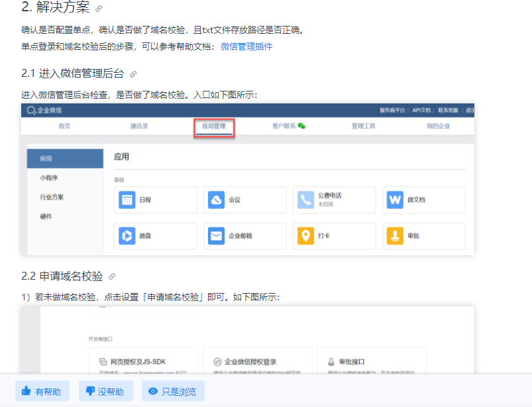This screenshot has height=407, width=532.
Task: Open the 打卡 location pin app icon
Action: (x=305, y=236)
